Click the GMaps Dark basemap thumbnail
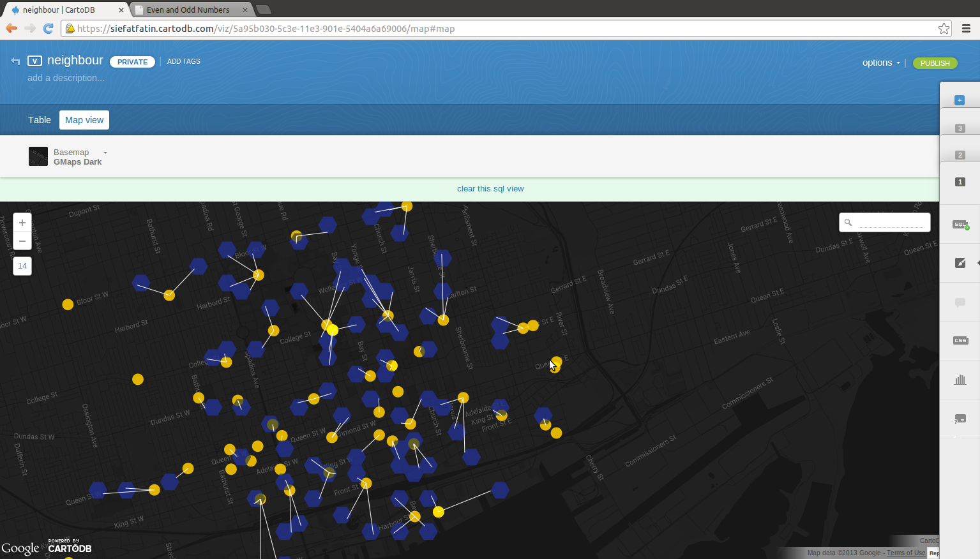980x559 pixels. pyautogui.click(x=38, y=156)
